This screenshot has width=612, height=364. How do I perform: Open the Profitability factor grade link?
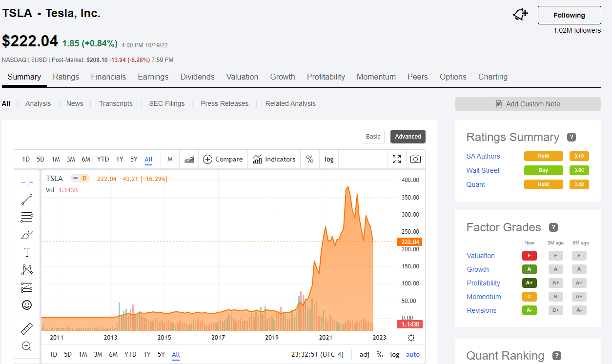(x=484, y=283)
